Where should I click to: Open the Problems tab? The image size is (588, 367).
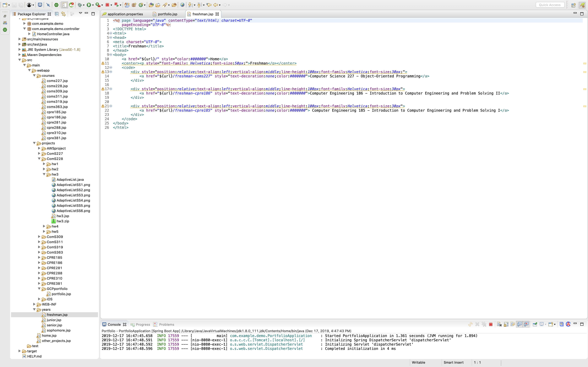pos(166,324)
